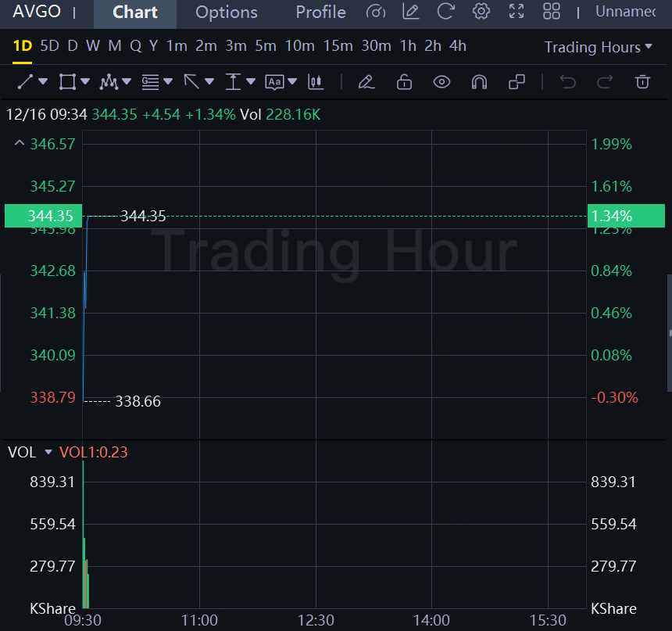Select the 10m interval
Screen dimensions: 672x631
point(299,45)
